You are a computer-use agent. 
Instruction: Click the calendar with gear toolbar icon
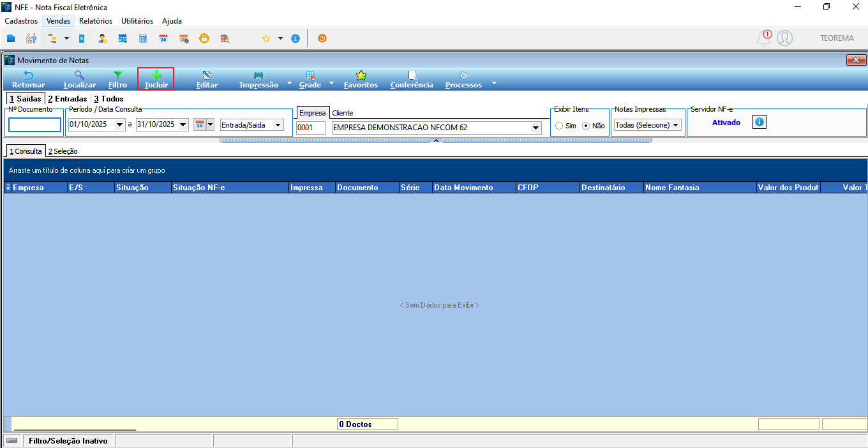184,38
